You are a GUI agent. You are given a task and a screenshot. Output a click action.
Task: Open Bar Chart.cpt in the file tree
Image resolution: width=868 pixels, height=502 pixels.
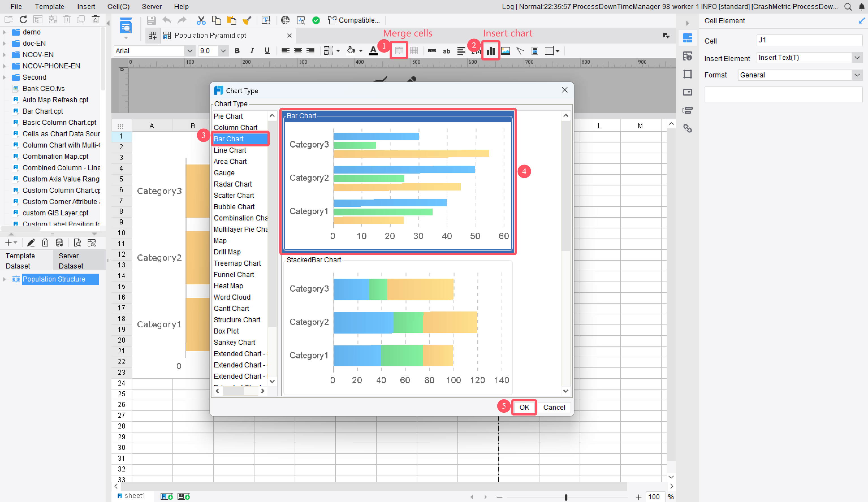(x=42, y=111)
